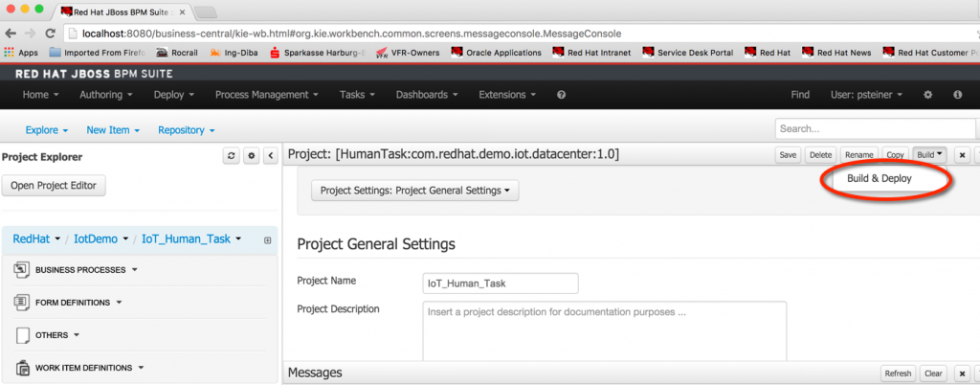
Task: Click the Others file icon
Action: point(22,335)
